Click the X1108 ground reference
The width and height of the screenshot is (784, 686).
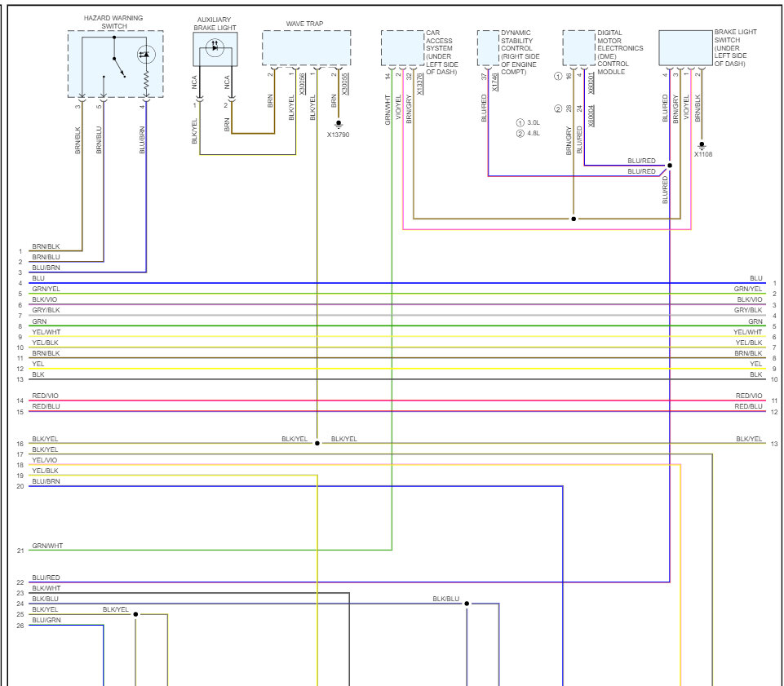[x=703, y=154]
